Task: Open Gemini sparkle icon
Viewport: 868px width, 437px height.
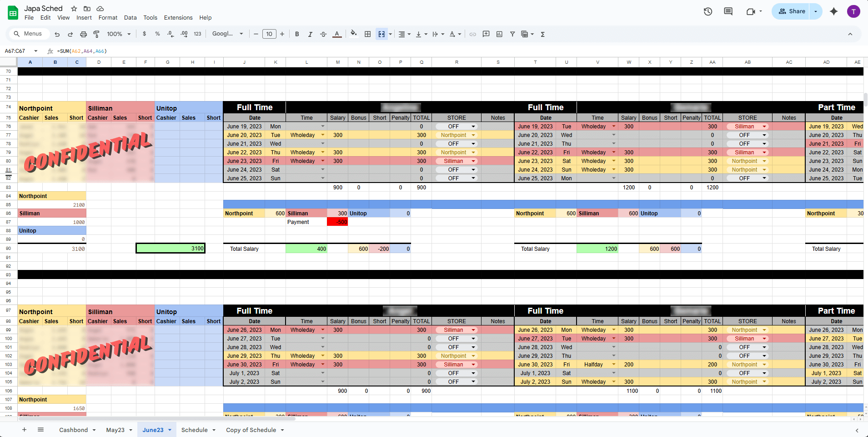Action: 833,11
